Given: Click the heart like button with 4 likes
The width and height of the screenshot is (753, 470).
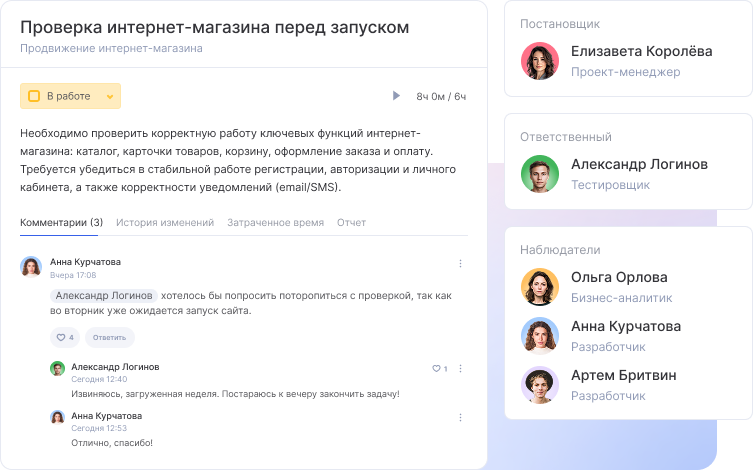Looking at the screenshot, I should (x=65, y=337).
